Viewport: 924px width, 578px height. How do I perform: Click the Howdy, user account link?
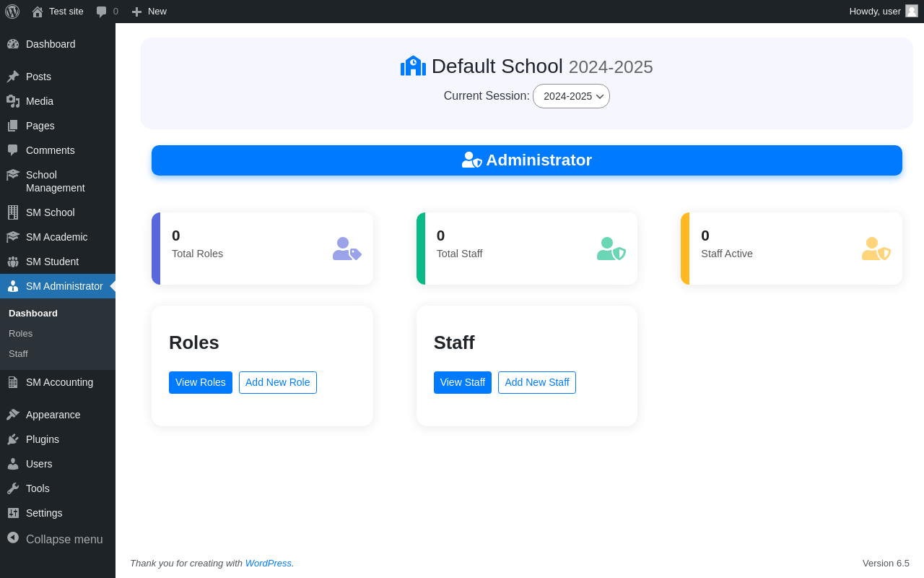(x=883, y=12)
